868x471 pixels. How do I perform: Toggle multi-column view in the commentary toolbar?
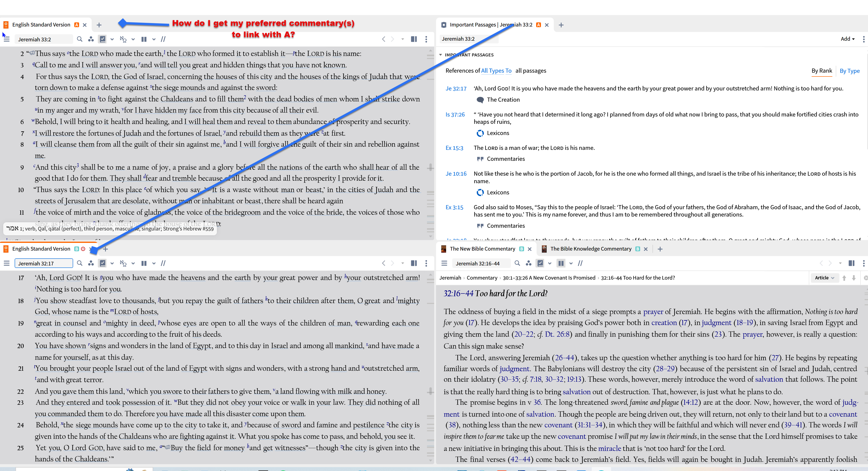click(x=561, y=263)
